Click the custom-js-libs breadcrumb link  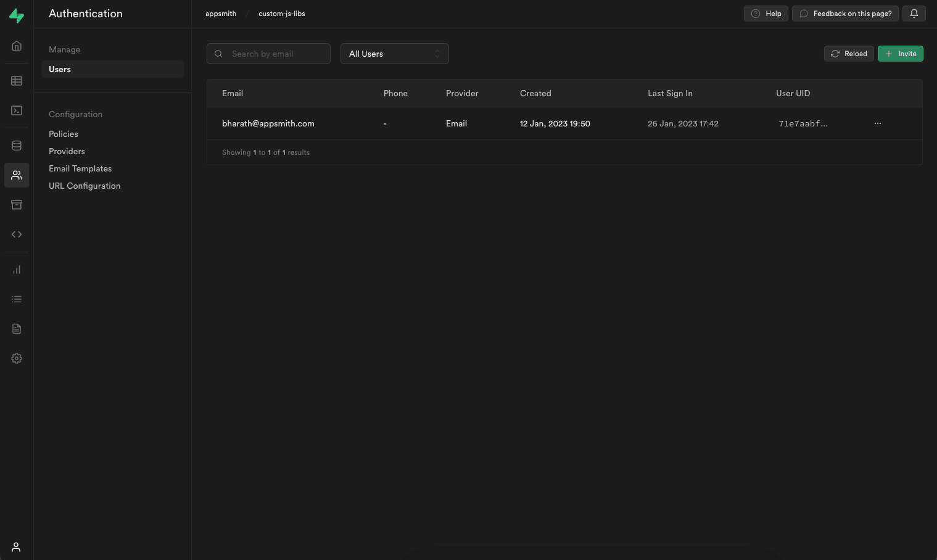point(281,14)
